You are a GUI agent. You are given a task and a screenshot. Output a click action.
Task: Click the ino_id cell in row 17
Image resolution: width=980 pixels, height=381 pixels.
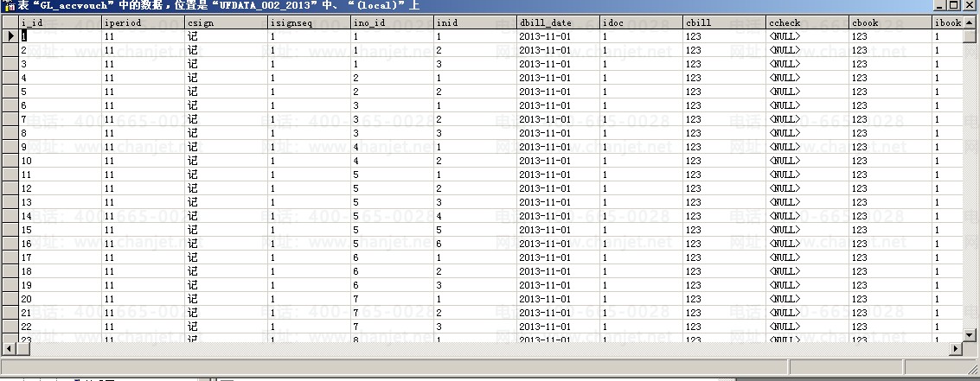click(x=392, y=257)
